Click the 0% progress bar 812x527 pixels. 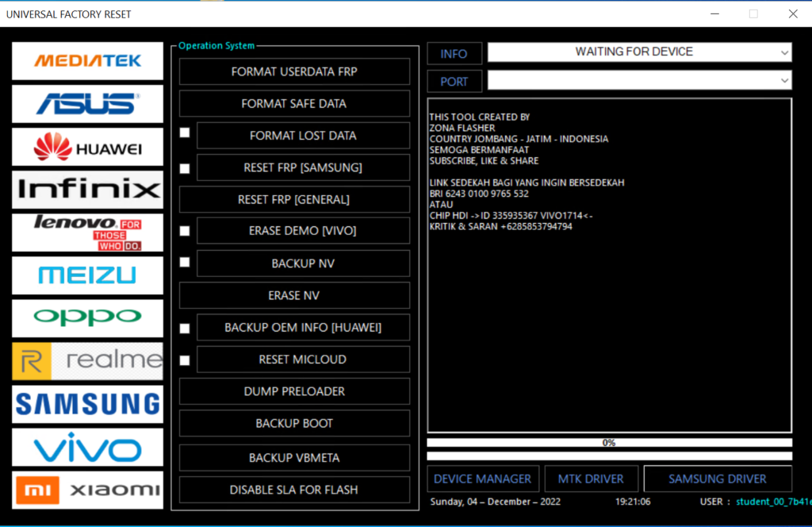coord(610,443)
